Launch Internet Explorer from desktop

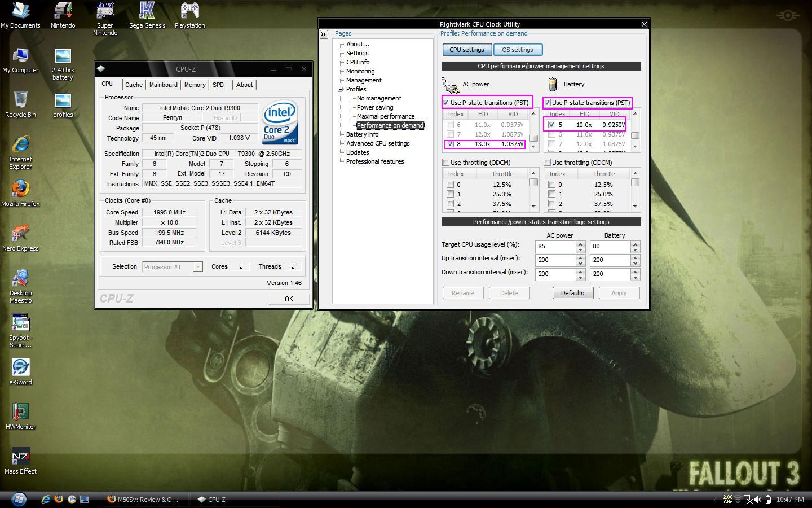20,152
